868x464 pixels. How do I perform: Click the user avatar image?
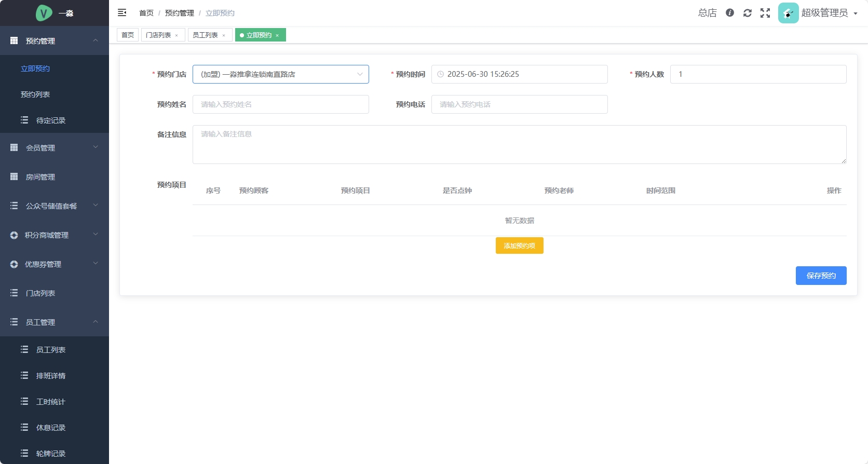click(x=788, y=13)
